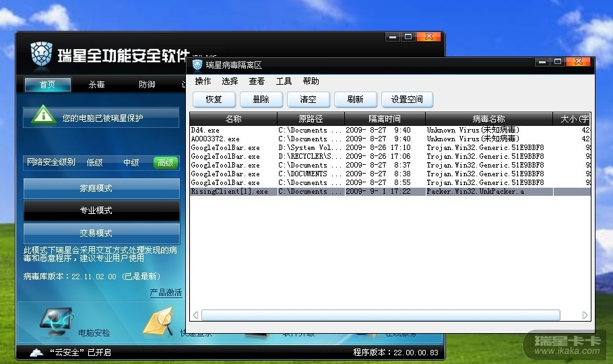Viewport: 613px width, 364px height.
Task: Switch to the 首页 tab
Action: click(x=48, y=84)
